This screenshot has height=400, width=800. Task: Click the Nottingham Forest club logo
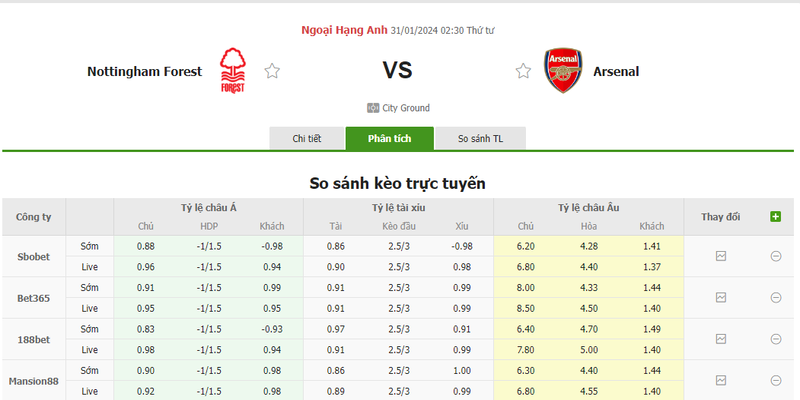tap(233, 70)
